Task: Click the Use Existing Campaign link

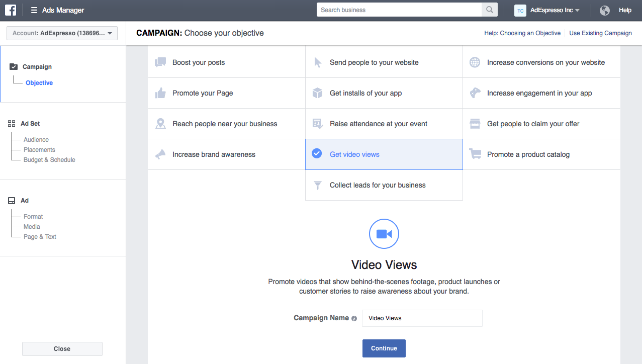Action: coord(600,33)
